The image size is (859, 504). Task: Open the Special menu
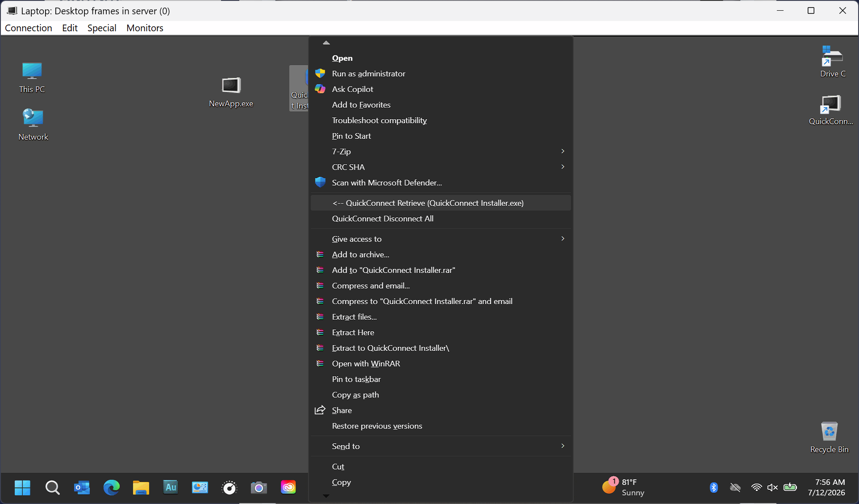pos(102,28)
